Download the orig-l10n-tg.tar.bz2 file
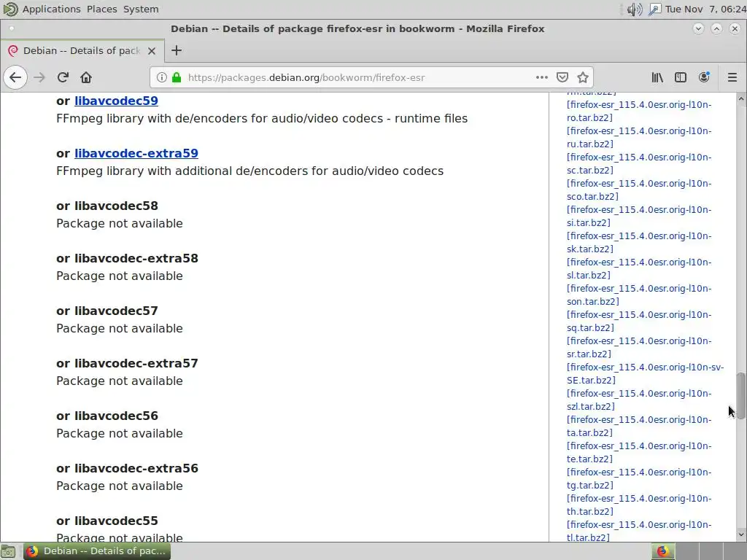 coord(639,478)
